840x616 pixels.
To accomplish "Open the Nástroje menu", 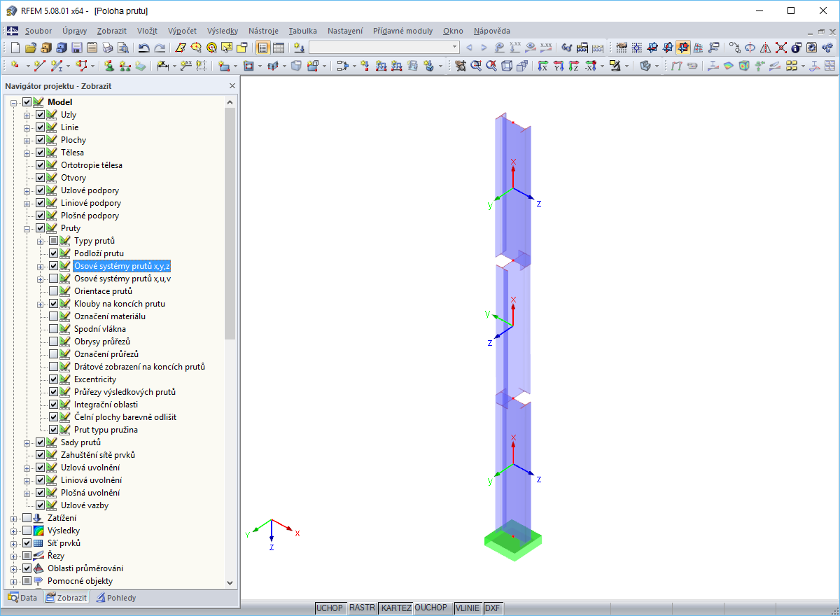I will point(262,31).
